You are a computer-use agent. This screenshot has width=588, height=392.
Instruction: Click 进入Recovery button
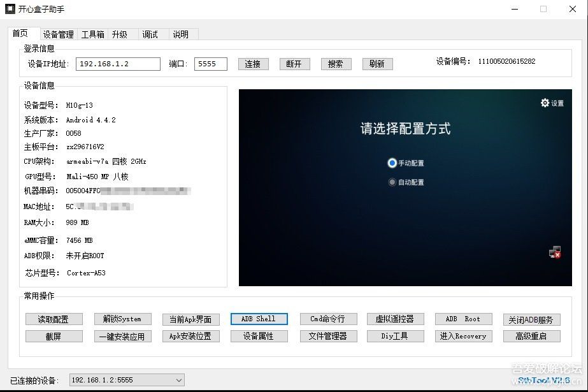[463, 337]
